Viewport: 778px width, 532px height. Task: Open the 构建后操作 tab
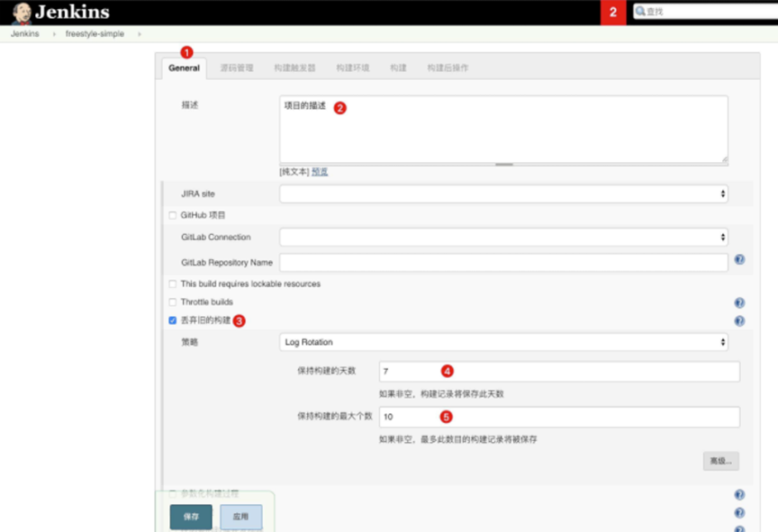[448, 68]
